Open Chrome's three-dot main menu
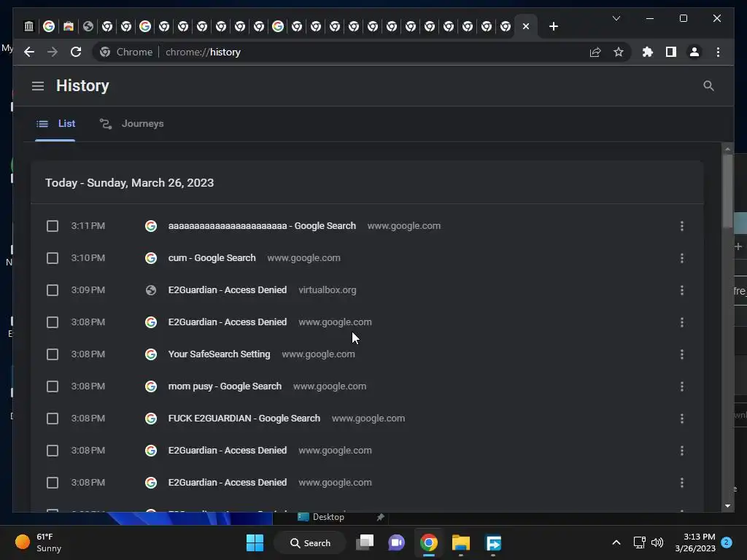Screen dimensions: 747x560 point(718,52)
